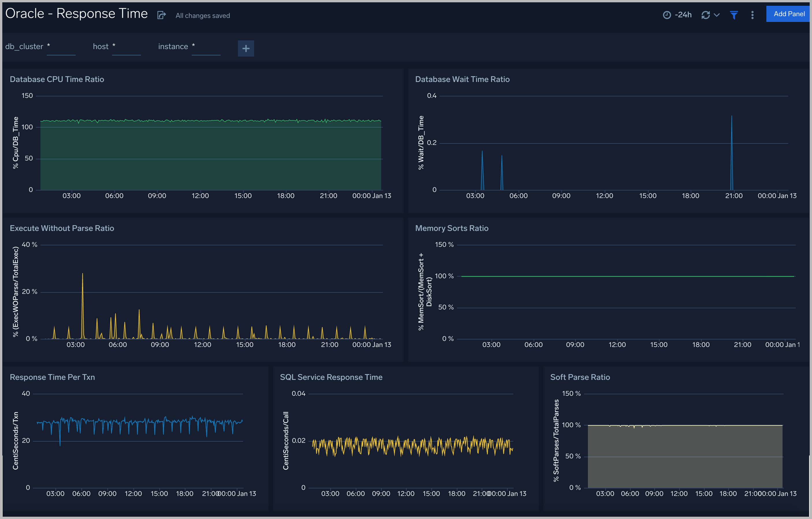Expand the refresh interval chevron dropdown

pyautogui.click(x=717, y=16)
